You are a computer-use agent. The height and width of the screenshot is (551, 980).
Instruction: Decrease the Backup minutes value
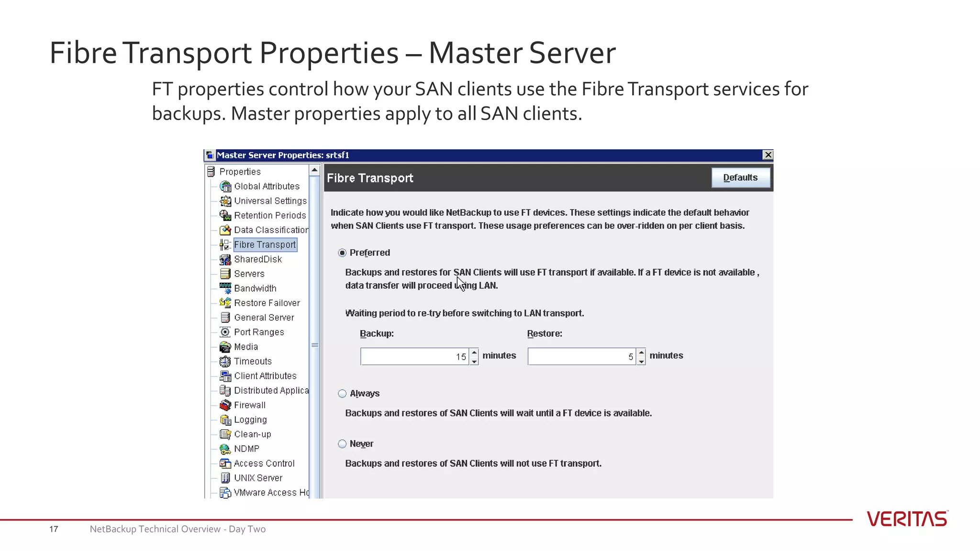[474, 361]
